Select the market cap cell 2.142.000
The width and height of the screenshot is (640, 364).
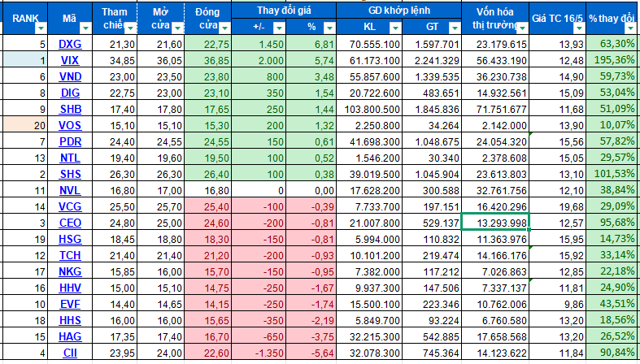[x=495, y=125]
